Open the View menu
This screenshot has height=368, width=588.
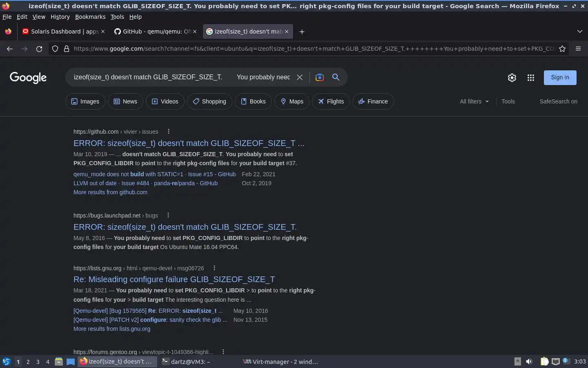[x=39, y=17]
